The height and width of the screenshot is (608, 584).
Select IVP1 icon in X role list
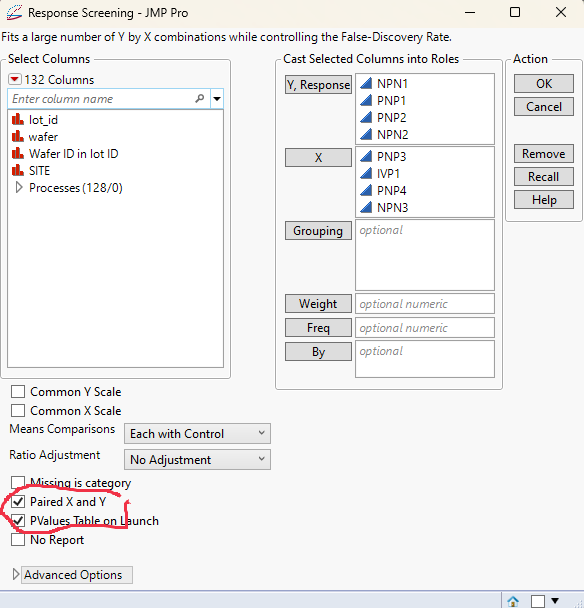[x=366, y=173]
